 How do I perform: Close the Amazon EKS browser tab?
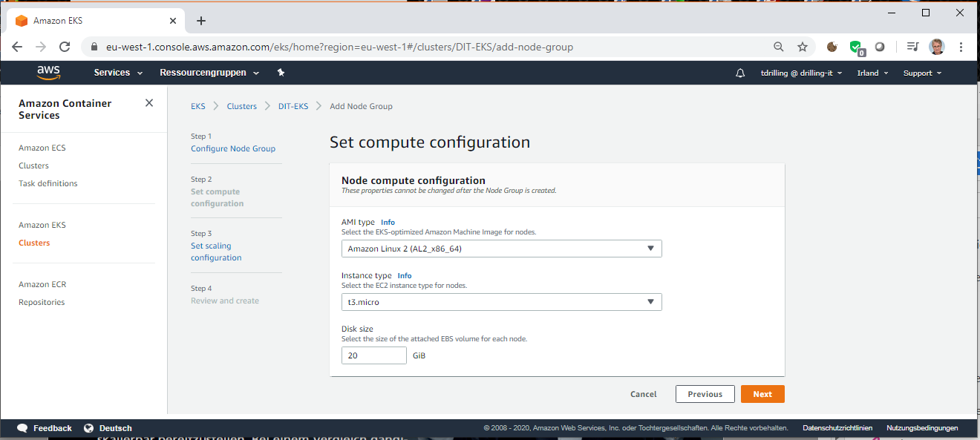pos(173,21)
